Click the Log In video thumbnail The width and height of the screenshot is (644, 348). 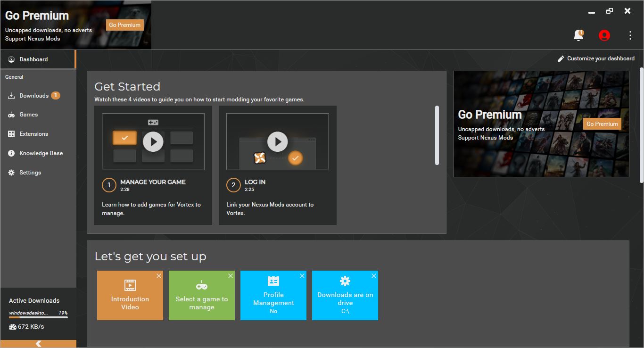(x=278, y=141)
